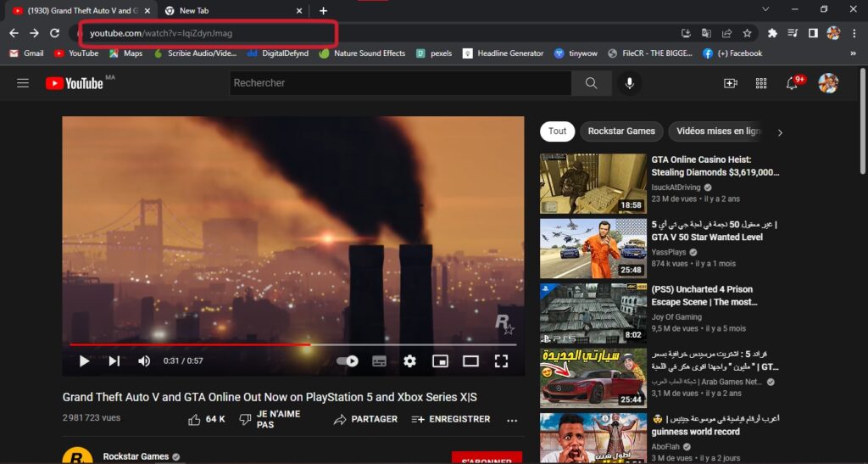Screen dimensions: 868x464
Task: Open notifications bell with 9+ badge
Action: pyautogui.click(x=793, y=83)
